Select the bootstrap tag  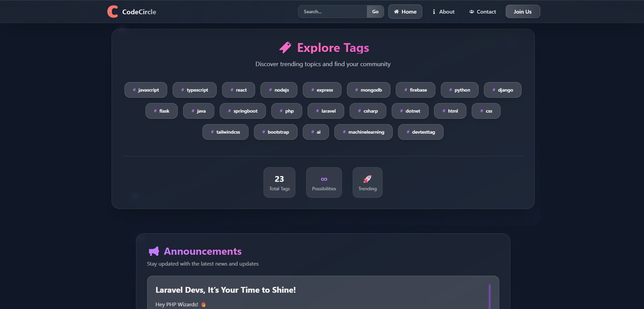click(276, 132)
